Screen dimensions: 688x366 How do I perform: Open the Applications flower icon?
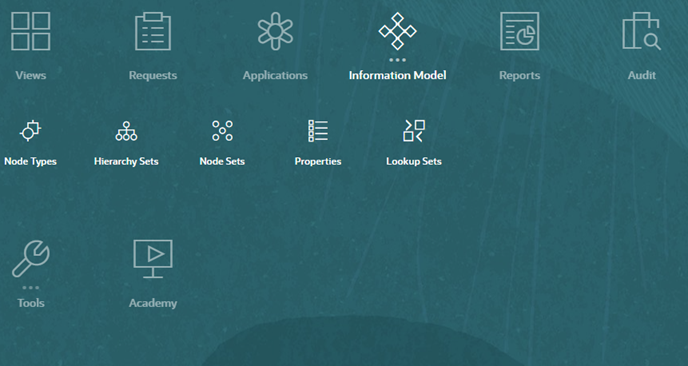[x=275, y=31]
